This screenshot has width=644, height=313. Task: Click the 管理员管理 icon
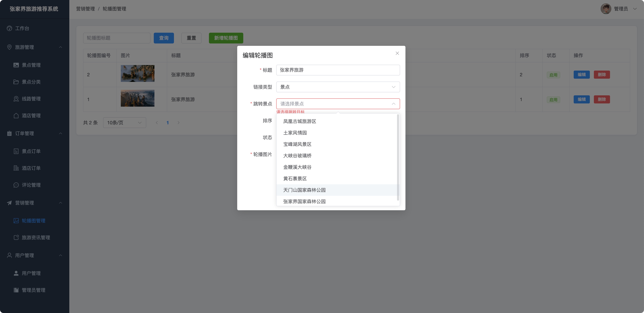[x=16, y=290]
